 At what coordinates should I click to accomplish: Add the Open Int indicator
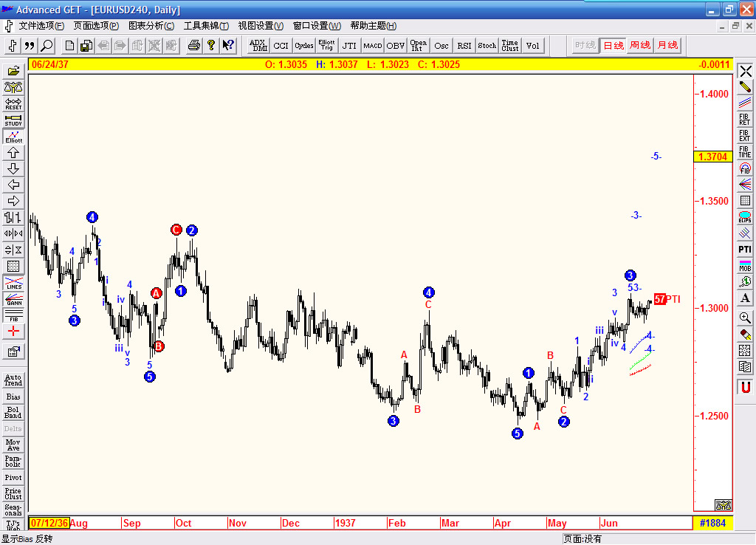coord(418,46)
